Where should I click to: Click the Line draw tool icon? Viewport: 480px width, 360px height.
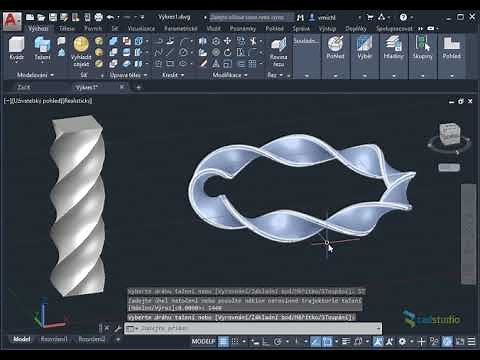click(x=170, y=52)
